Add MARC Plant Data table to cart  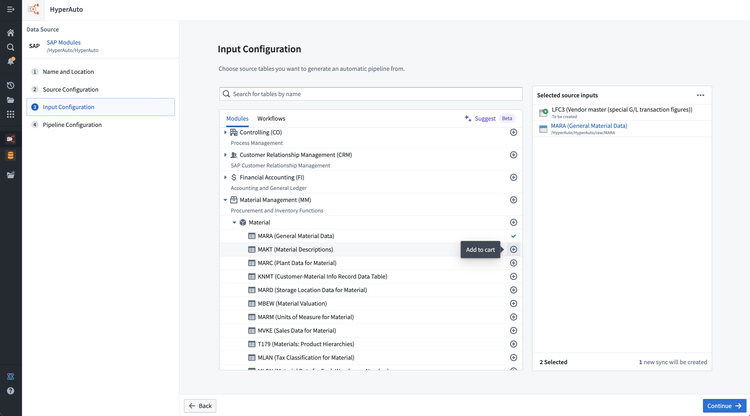pyautogui.click(x=513, y=263)
